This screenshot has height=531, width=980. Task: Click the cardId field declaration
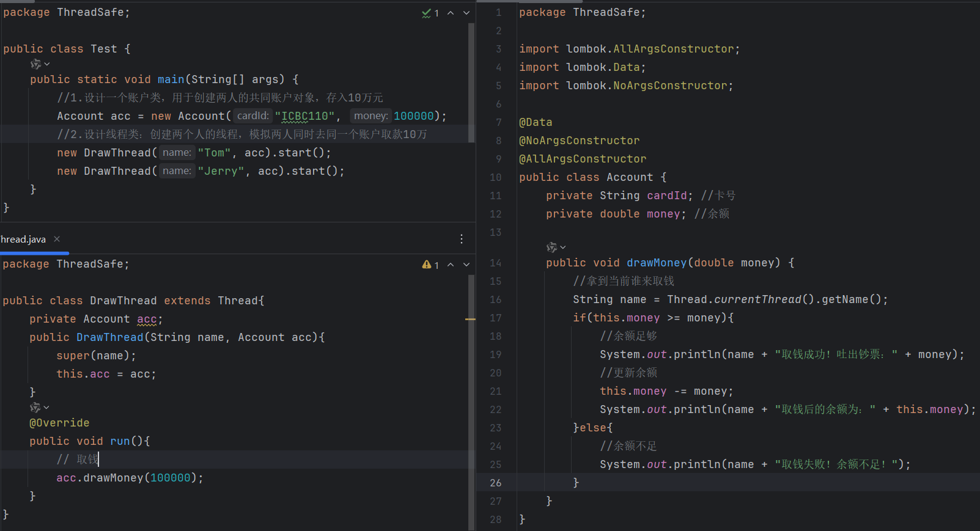620,196
